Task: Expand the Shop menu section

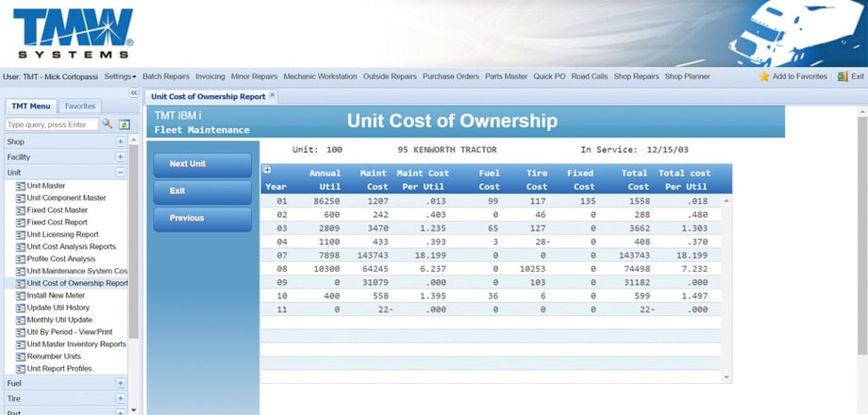Action: [120, 141]
